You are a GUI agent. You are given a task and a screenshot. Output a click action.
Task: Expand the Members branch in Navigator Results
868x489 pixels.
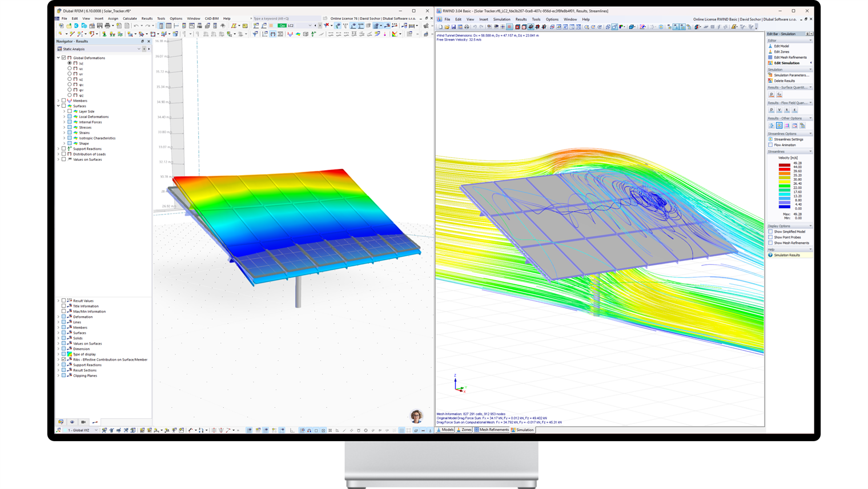(58, 100)
